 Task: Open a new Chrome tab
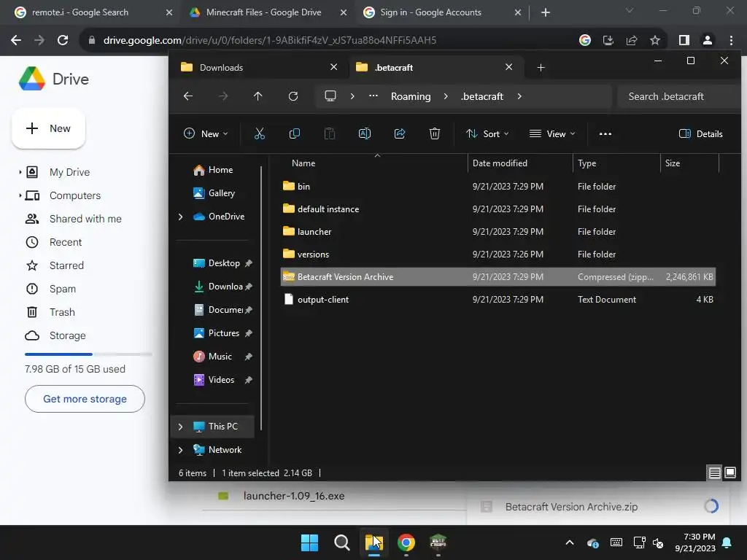click(546, 12)
